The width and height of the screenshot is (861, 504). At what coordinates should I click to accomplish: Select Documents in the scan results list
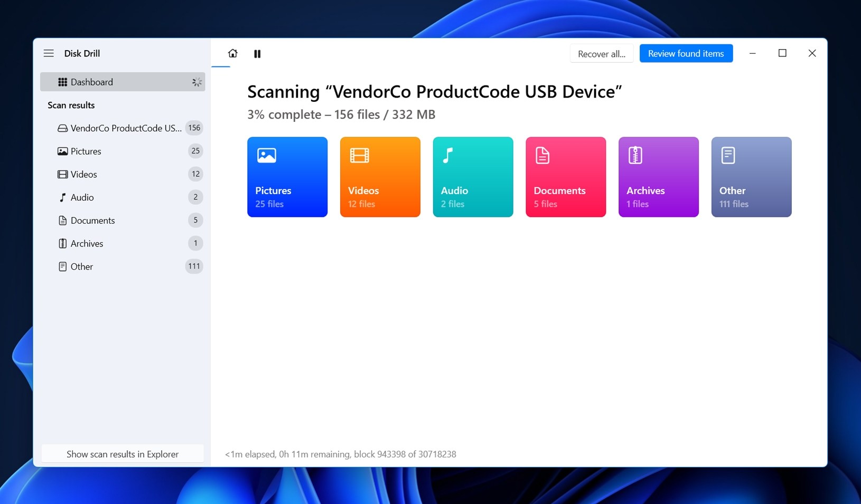pyautogui.click(x=92, y=221)
